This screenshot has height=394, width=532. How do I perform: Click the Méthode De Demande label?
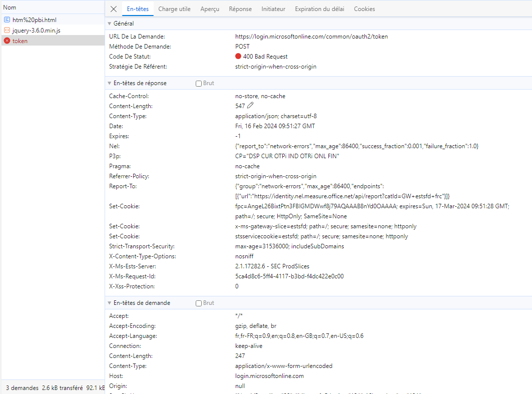[140, 47]
